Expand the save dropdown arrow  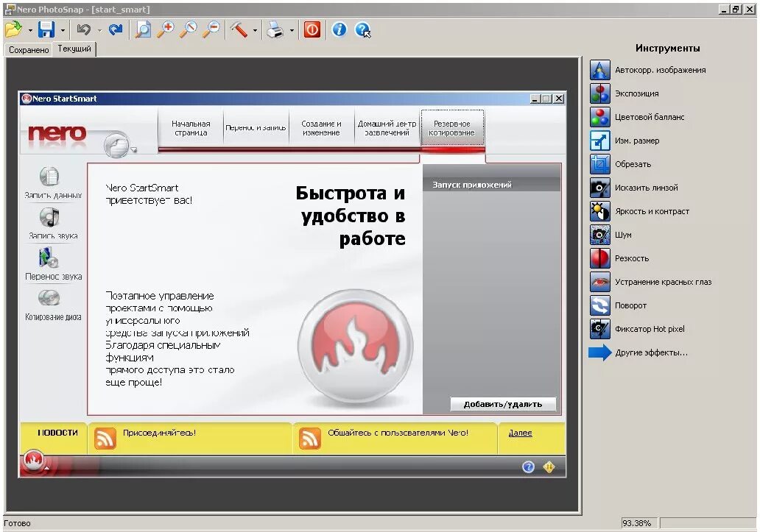coord(63,30)
